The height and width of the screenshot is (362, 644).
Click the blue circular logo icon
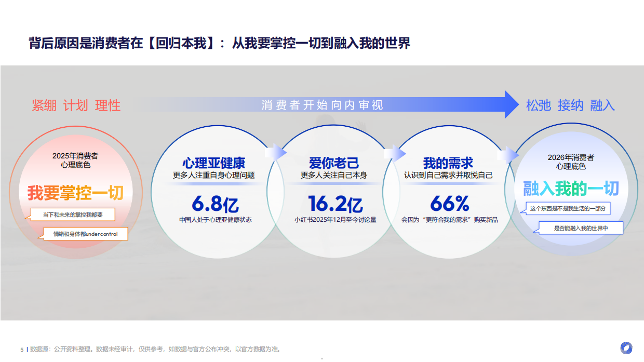click(x=626, y=348)
